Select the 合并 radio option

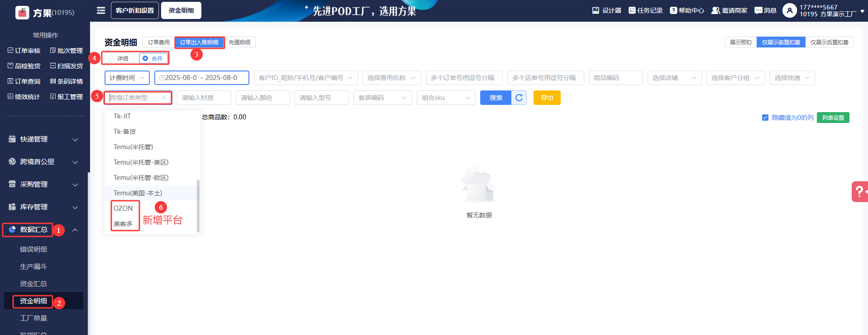tap(145, 58)
